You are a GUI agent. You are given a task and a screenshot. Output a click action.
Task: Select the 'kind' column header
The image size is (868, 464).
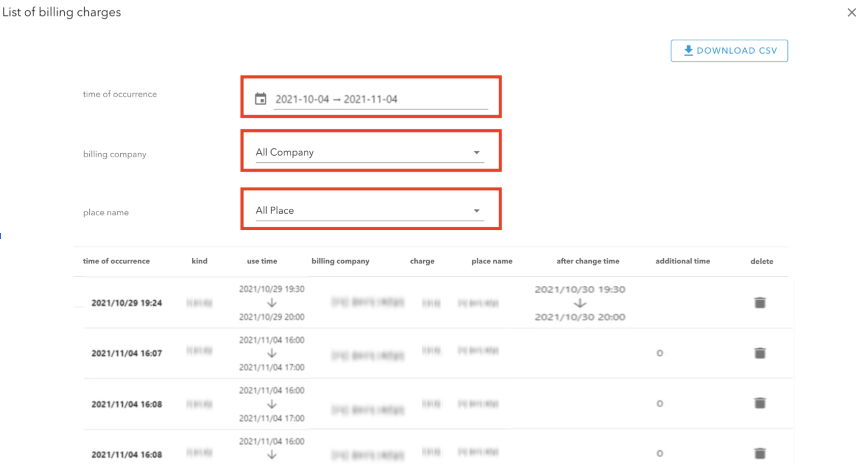[x=199, y=261]
